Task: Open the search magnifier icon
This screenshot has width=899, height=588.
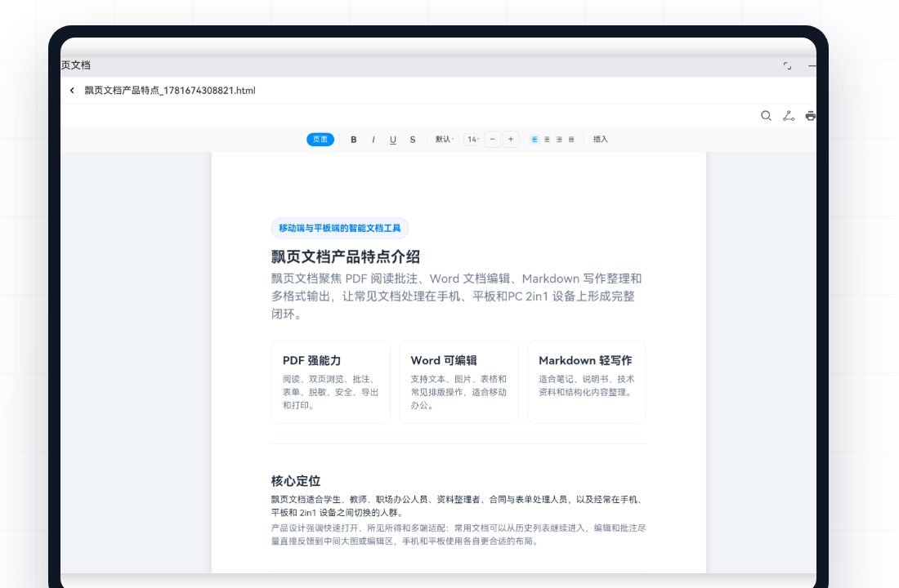Action: 766,116
